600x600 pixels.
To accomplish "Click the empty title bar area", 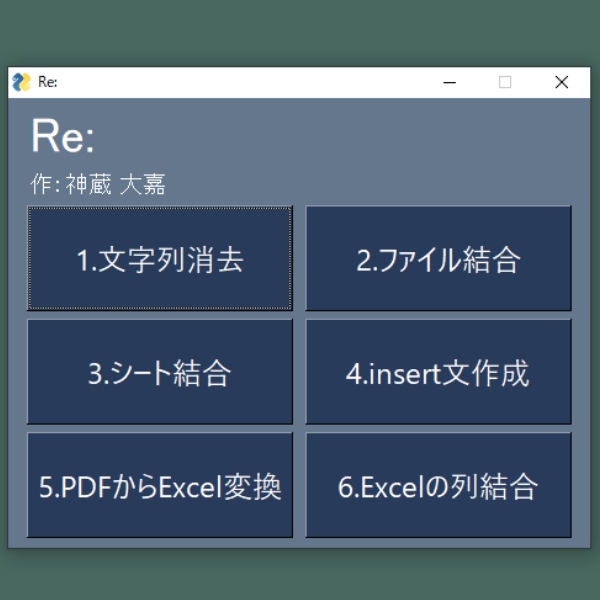I will (250, 82).
